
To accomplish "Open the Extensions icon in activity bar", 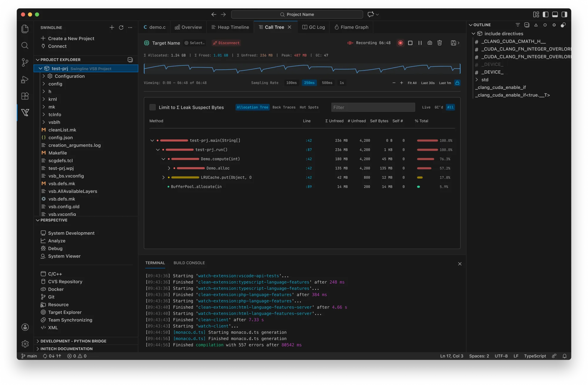I will (x=25, y=96).
